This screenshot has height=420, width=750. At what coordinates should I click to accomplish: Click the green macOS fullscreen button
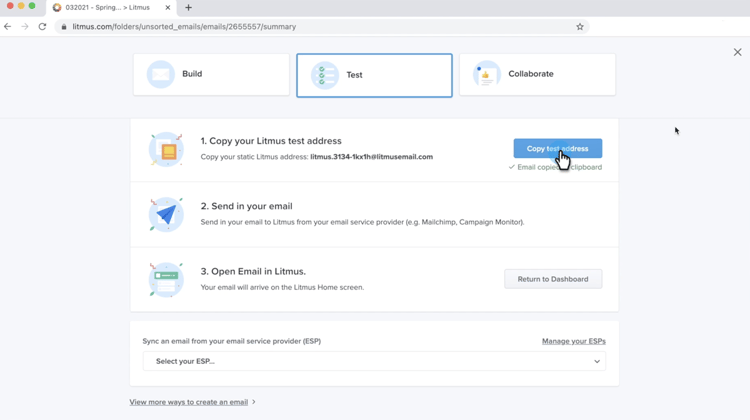tap(32, 6)
